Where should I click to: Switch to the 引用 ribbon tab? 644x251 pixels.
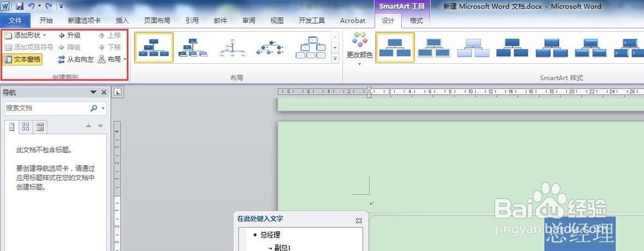pyautogui.click(x=192, y=21)
